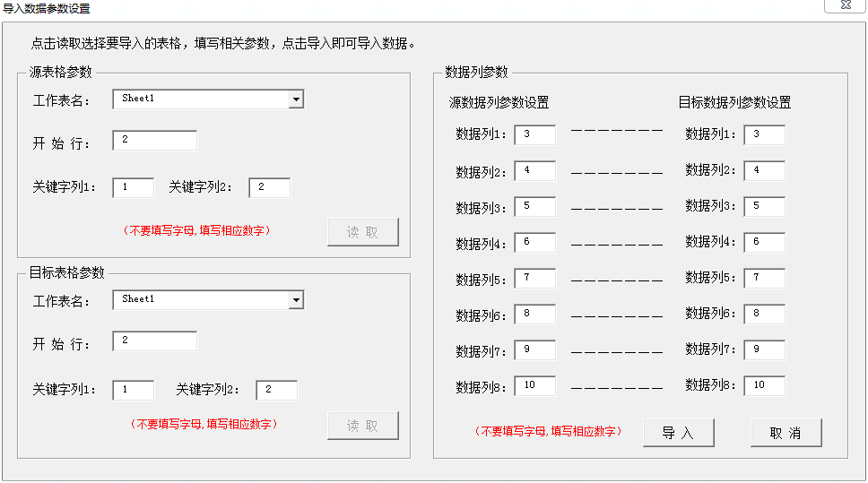Focus the target 数据列7 input field
Image resolution: width=868 pixels, height=483 pixels.
tap(764, 350)
